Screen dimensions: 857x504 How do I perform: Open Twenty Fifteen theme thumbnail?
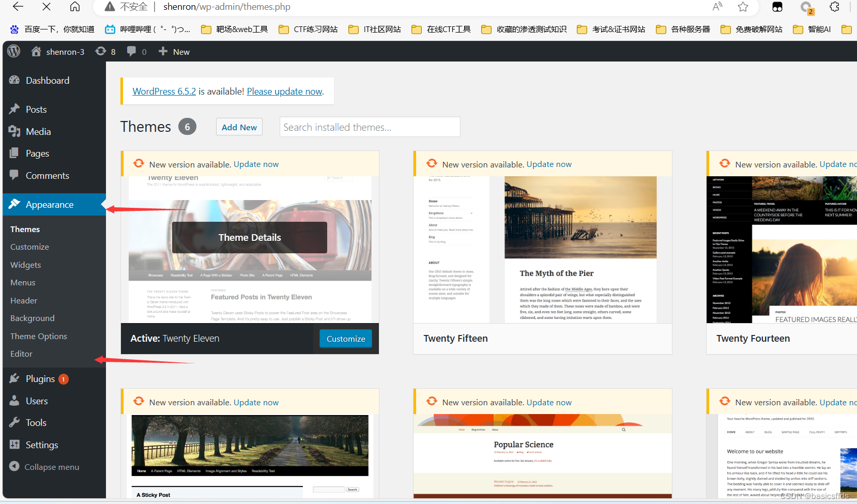pyautogui.click(x=543, y=250)
